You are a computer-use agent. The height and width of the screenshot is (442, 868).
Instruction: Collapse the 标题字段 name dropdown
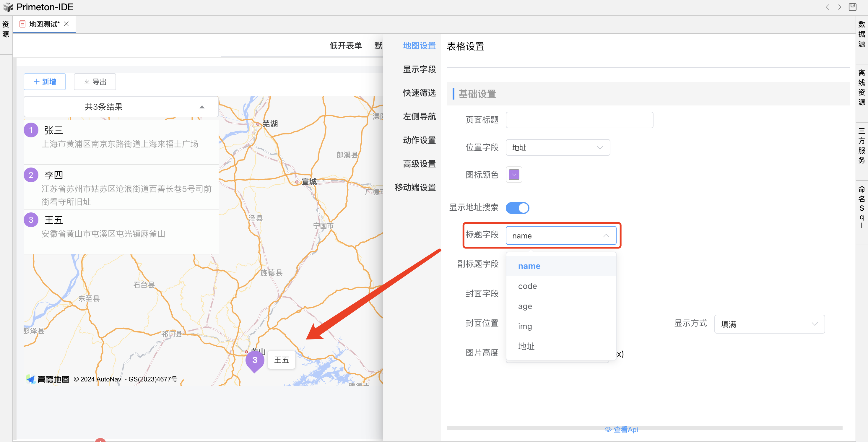(561, 235)
